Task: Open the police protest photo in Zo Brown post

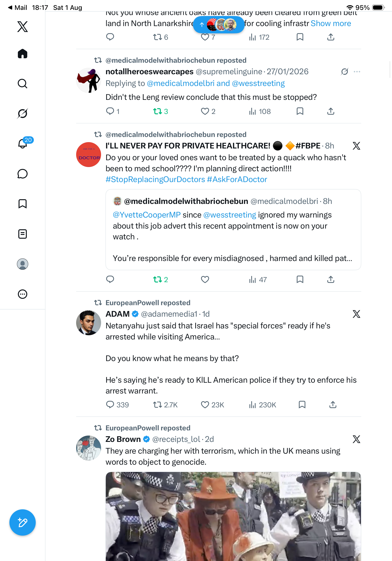Action: tap(233, 516)
